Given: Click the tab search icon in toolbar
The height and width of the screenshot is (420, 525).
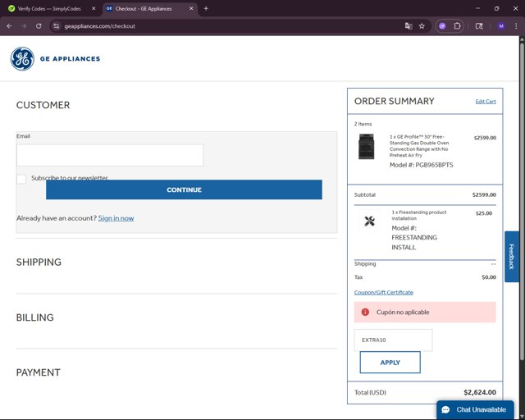Looking at the screenshot, I should coord(479,26).
